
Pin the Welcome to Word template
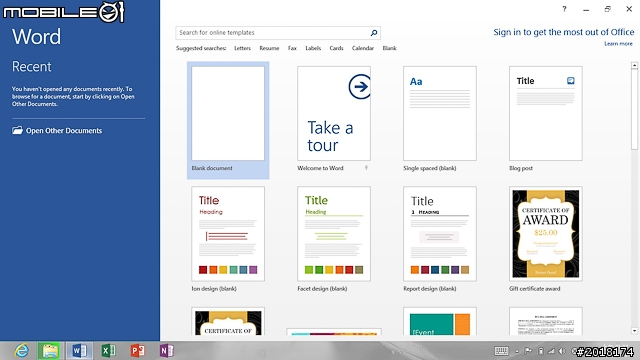pyautogui.click(x=366, y=168)
